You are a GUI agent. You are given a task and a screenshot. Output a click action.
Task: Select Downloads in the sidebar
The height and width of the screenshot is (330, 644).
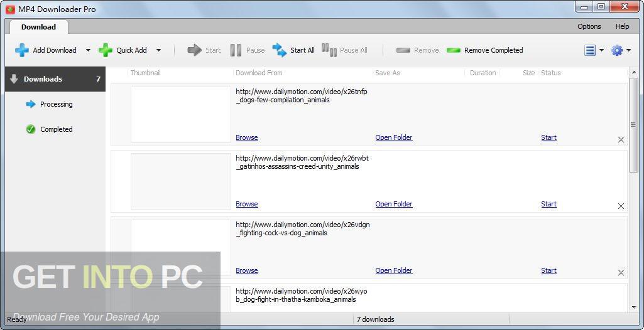(x=55, y=79)
